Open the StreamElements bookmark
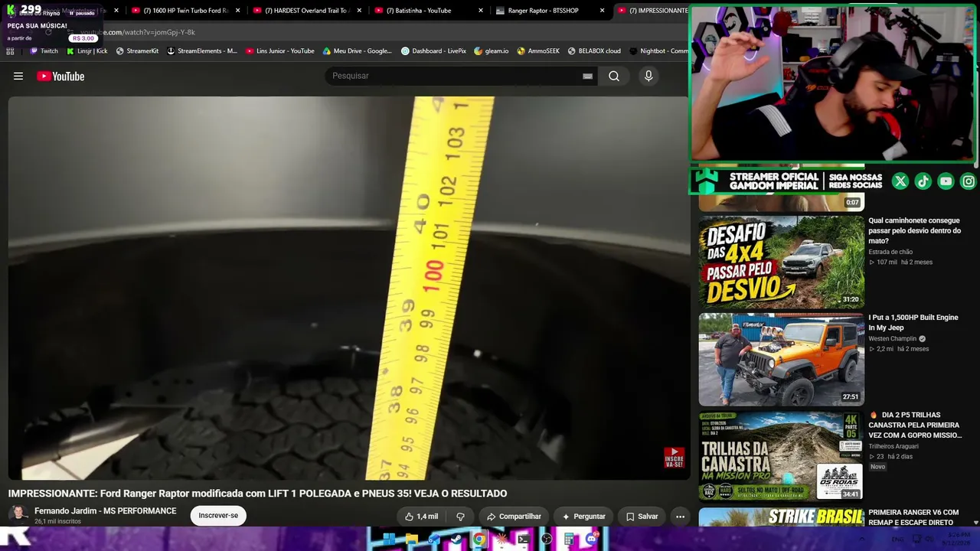This screenshot has width=980, height=551. (x=202, y=51)
